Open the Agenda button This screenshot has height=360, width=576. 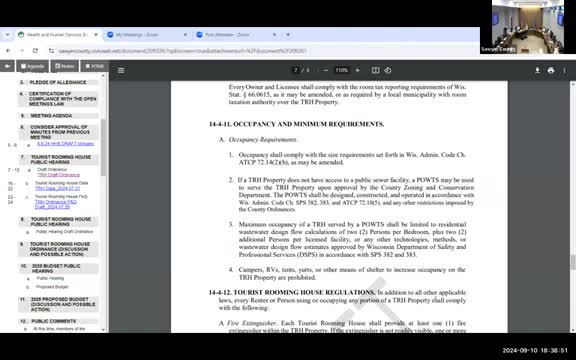tap(32, 66)
